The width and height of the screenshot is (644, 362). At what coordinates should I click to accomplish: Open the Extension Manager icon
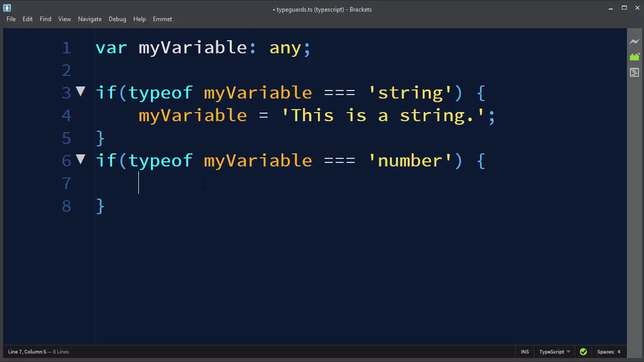click(634, 57)
